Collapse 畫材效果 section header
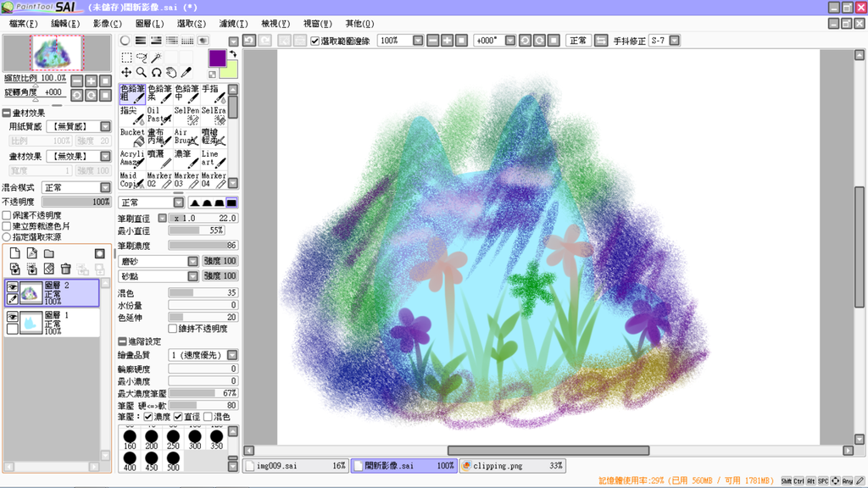Screen dimensions: 868x488 point(7,113)
